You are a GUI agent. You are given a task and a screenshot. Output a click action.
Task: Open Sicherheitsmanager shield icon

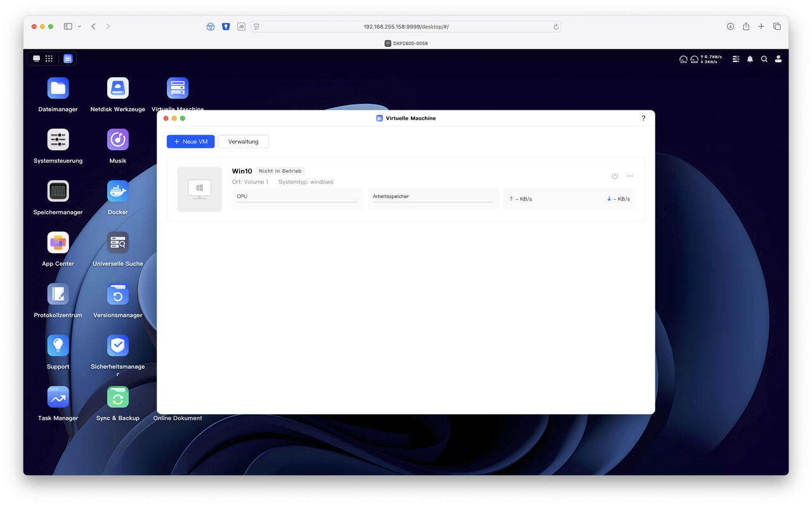coord(117,346)
